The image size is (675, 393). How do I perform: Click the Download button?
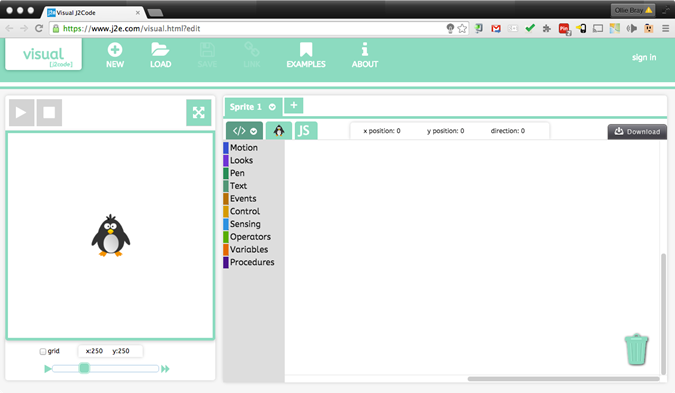(x=637, y=132)
